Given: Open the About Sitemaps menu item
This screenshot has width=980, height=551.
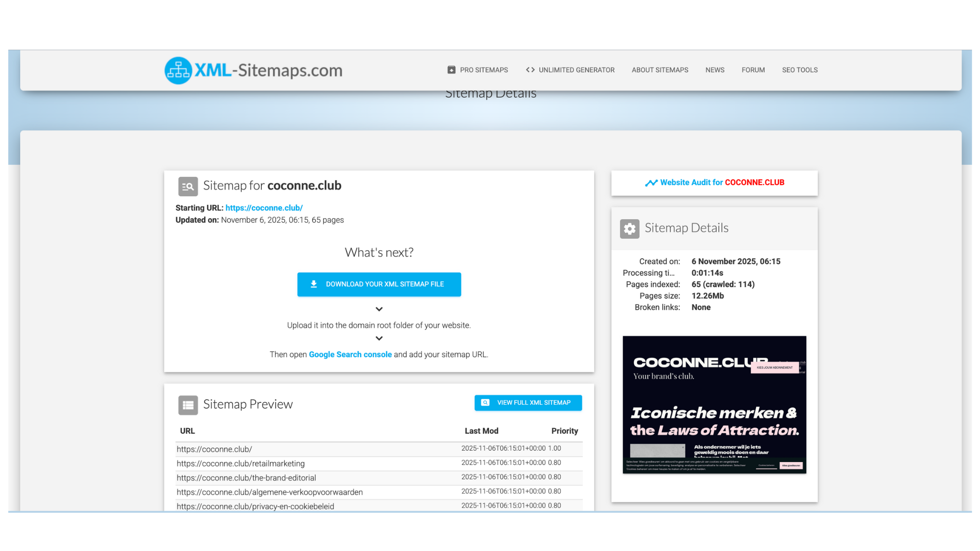Looking at the screenshot, I should pyautogui.click(x=660, y=70).
